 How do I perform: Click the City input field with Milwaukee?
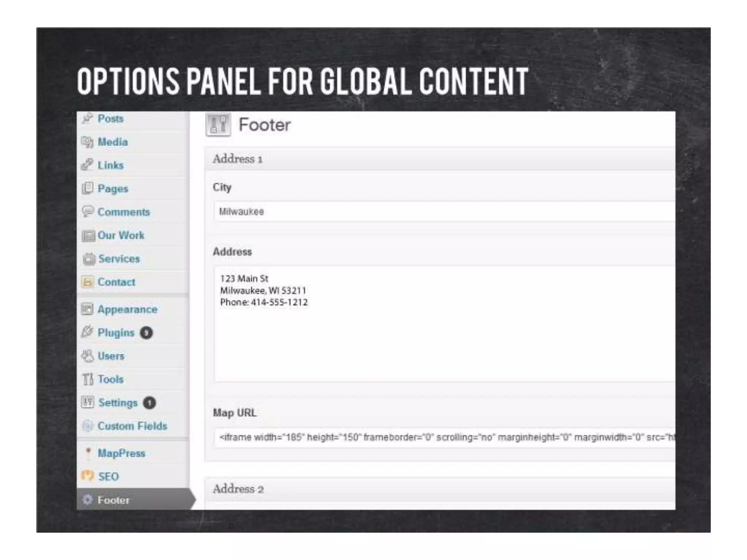445,211
